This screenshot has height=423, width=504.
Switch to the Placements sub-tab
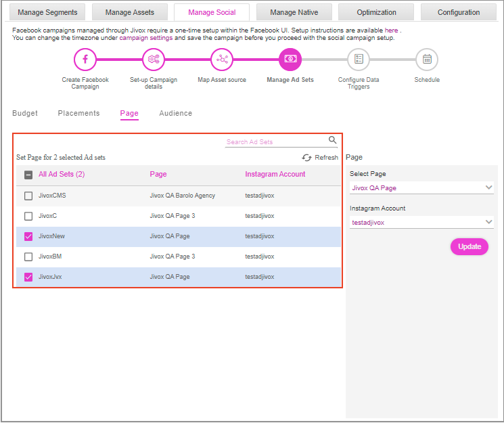(78, 113)
